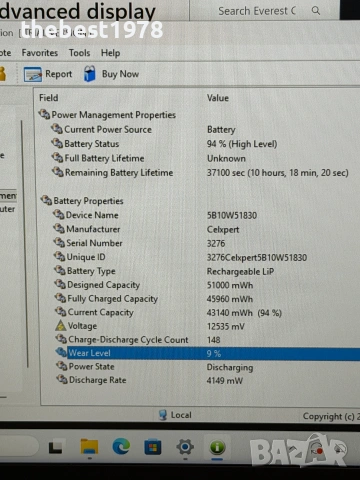Click the Everest green info taskbar icon

pos(217,447)
